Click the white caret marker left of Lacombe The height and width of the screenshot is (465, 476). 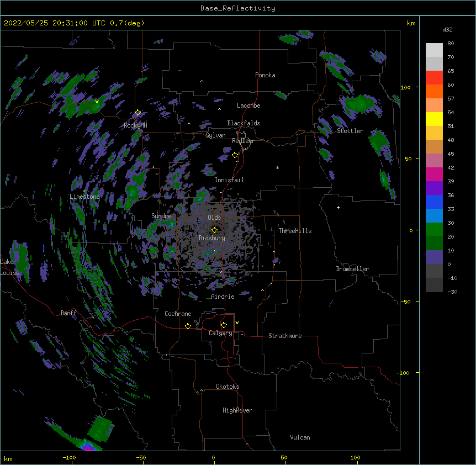(219, 109)
